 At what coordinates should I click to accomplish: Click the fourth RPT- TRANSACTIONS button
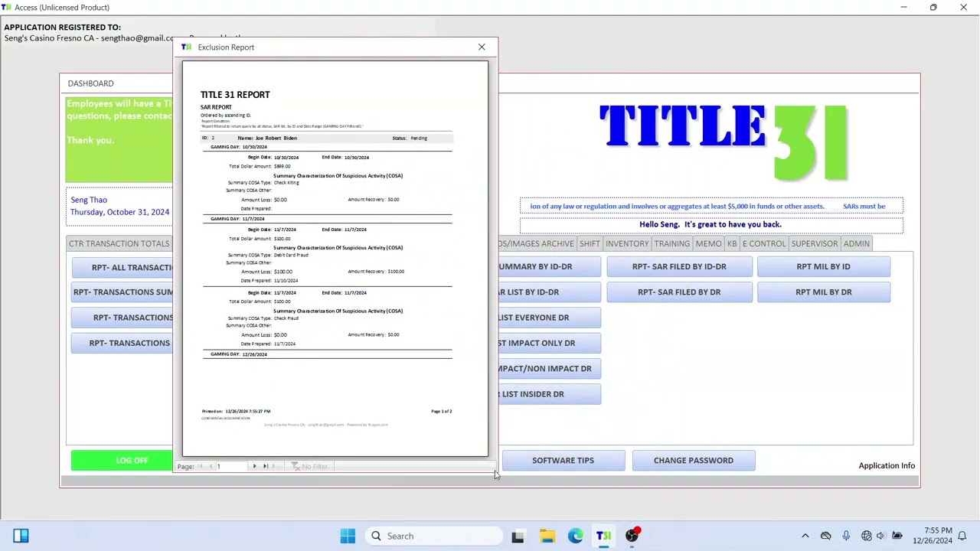pos(122,343)
